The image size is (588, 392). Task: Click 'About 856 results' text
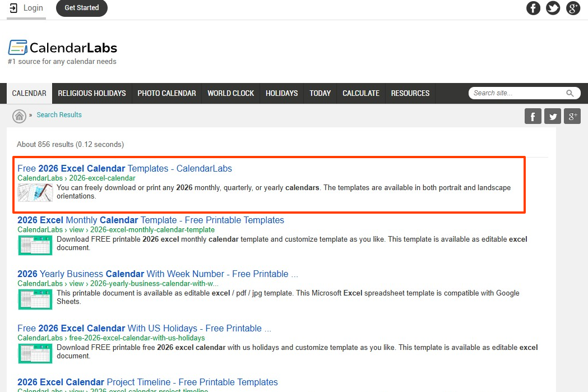[x=70, y=145]
